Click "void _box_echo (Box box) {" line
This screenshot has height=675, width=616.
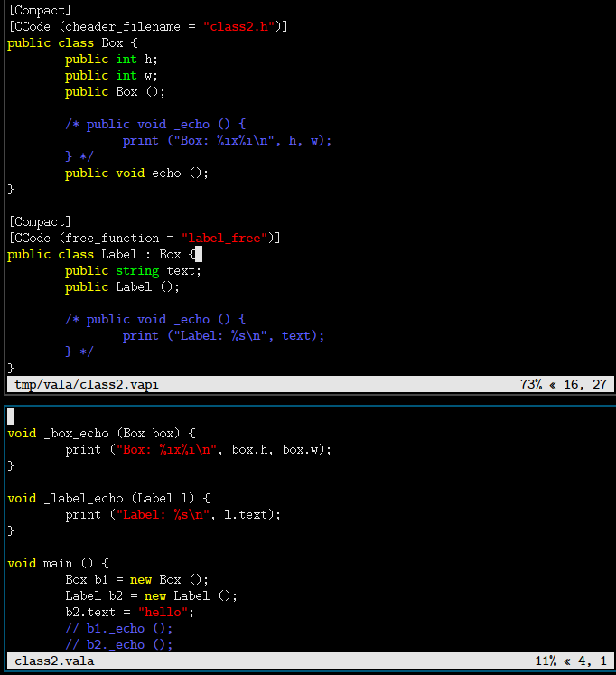point(101,434)
